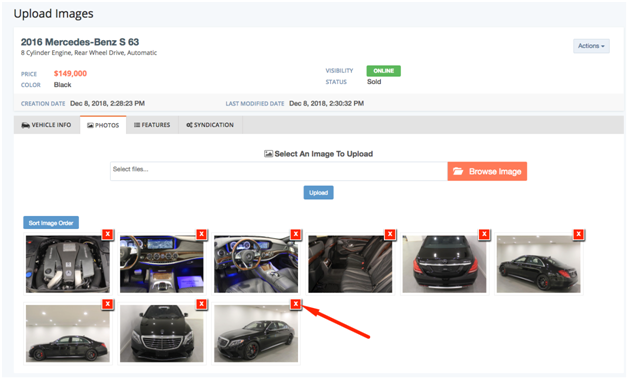
Task: Click the Select files input field
Action: [279, 171]
